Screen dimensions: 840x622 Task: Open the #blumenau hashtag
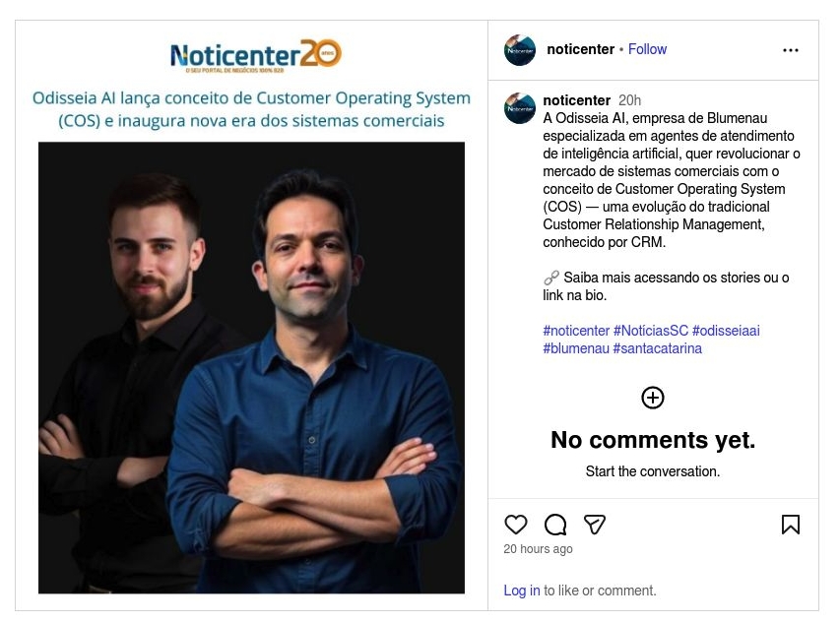(576, 348)
